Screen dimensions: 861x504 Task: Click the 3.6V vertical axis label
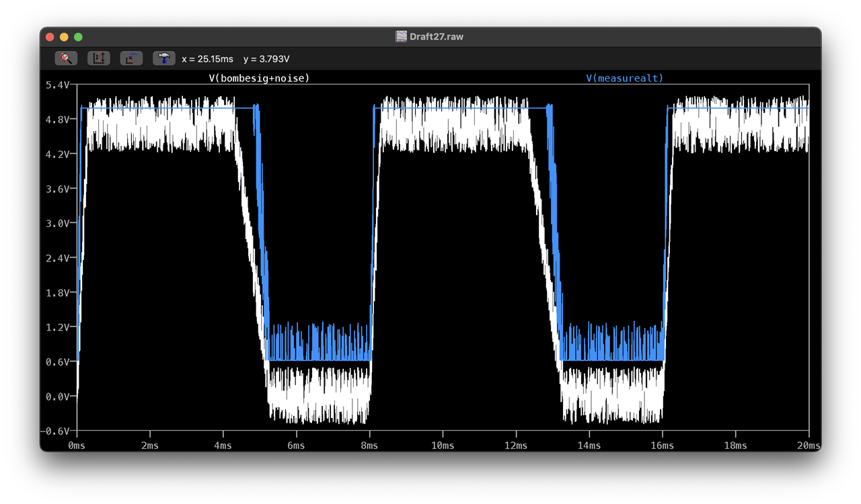[57, 189]
